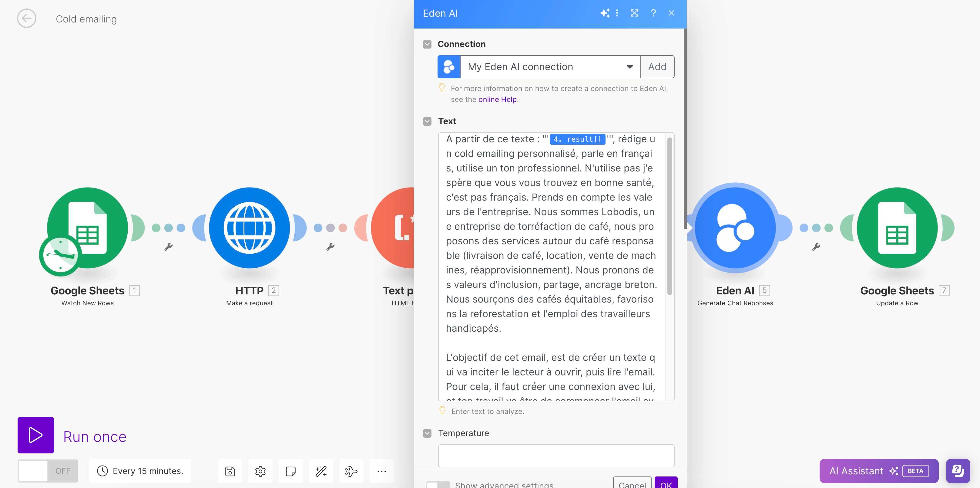Image resolution: width=980 pixels, height=488 pixels.
Task: Toggle Show advanced settings switch
Action: coord(438,485)
